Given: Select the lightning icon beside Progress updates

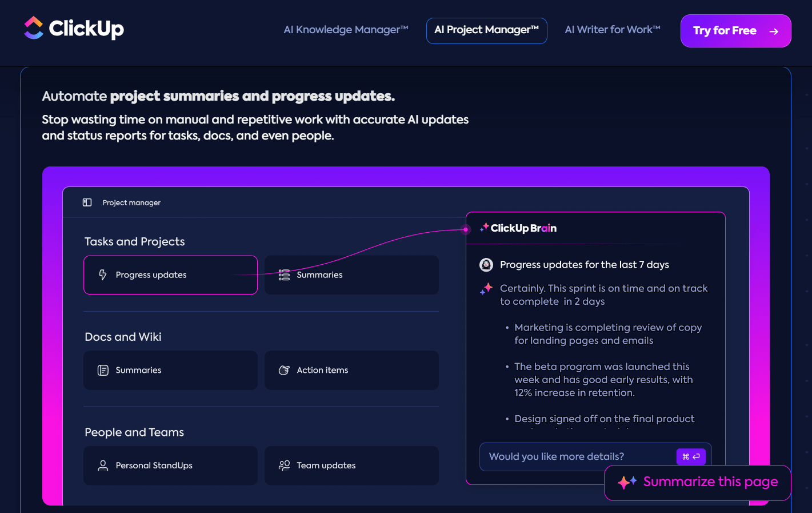Looking at the screenshot, I should click(103, 275).
